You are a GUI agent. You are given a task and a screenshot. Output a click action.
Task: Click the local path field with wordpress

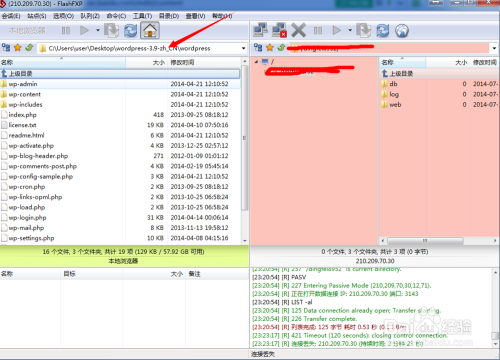(x=139, y=48)
